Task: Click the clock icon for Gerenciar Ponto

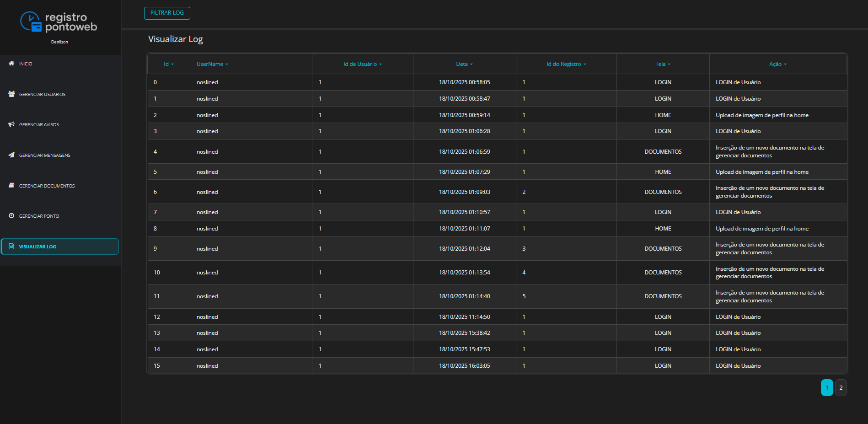Action: [x=11, y=216]
